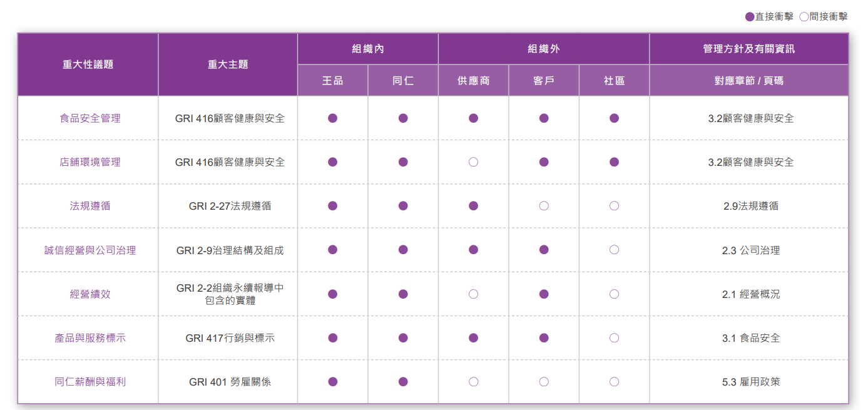Image resolution: width=868 pixels, height=410 pixels.
Task: Click the filled 直接衝擊 legend dot
Action: 750,17
